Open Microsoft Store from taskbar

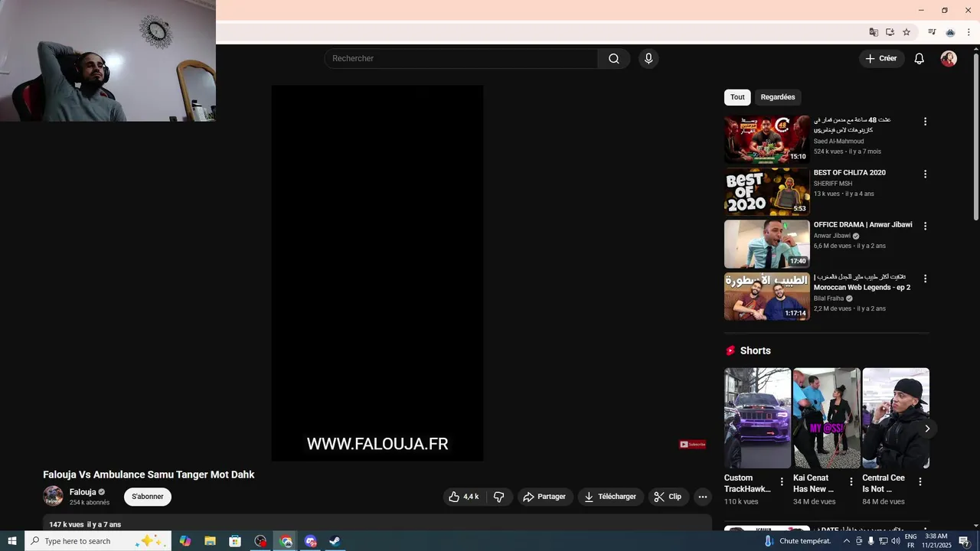(235, 541)
